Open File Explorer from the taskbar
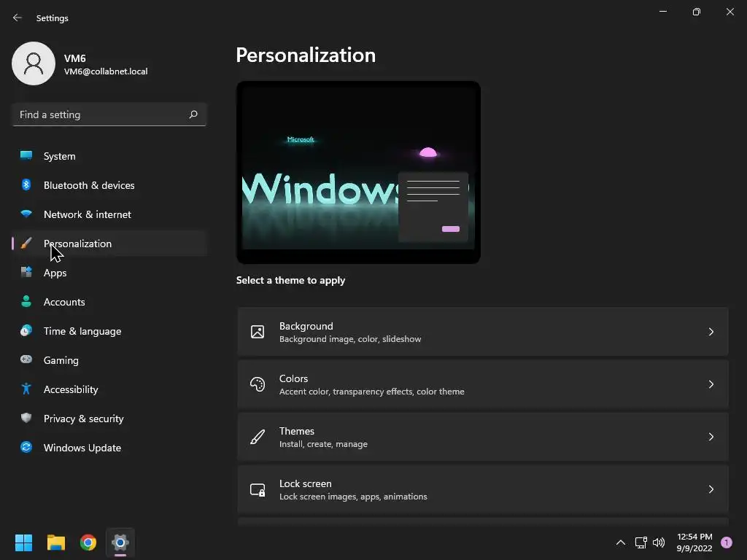The width and height of the screenshot is (747, 560). tap(55, 542)
